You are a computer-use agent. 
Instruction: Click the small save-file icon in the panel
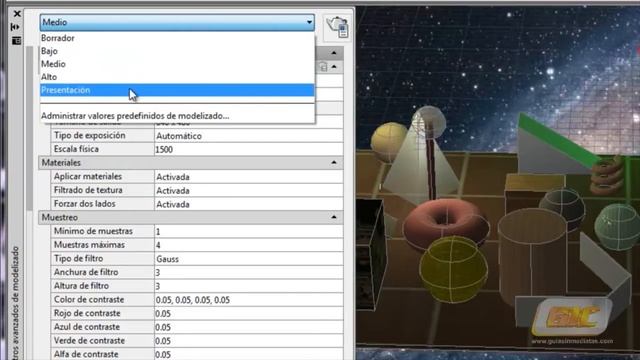click(323, 67)
